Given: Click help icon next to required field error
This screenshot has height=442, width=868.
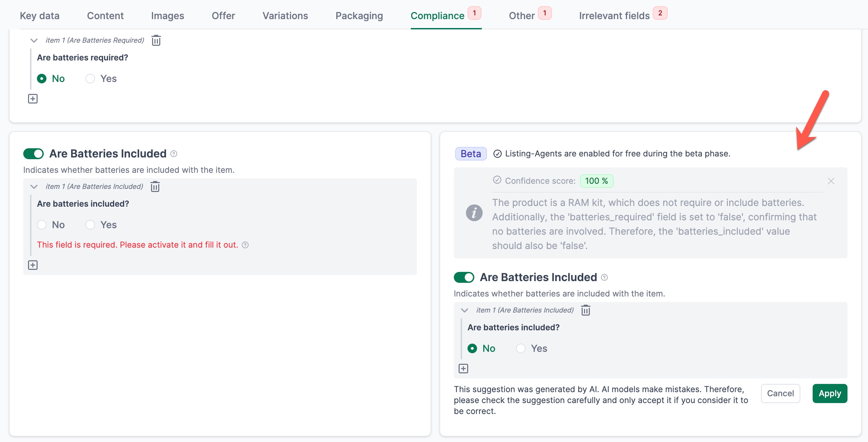Looking at the screenshot, I should pos(245,245).
